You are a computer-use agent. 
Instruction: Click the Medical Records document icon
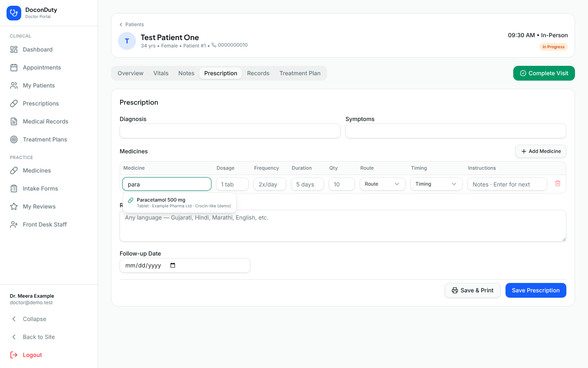coord(14,121)
